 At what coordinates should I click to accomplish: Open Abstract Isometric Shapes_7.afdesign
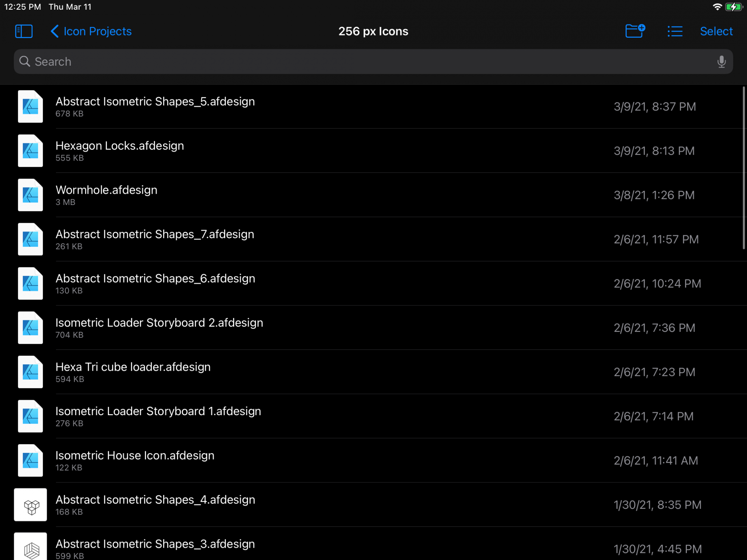(x=155, y=234)
